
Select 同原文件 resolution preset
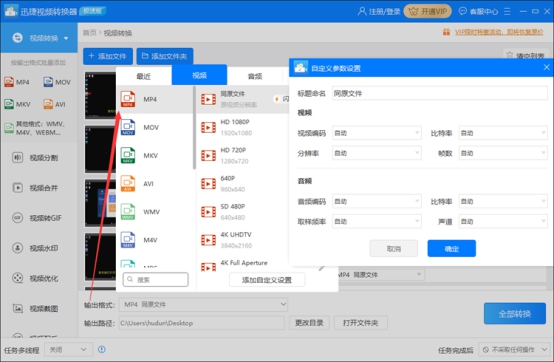point(243,99)
